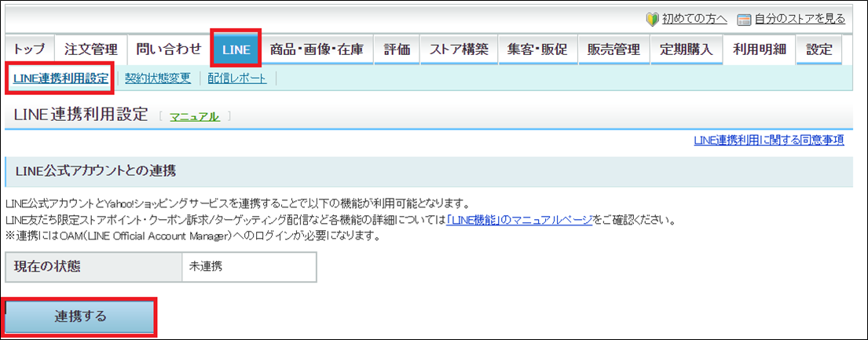Open the 契約状態変更 submenu link
This screenshot has height=340, width=868.
(158, 79)
